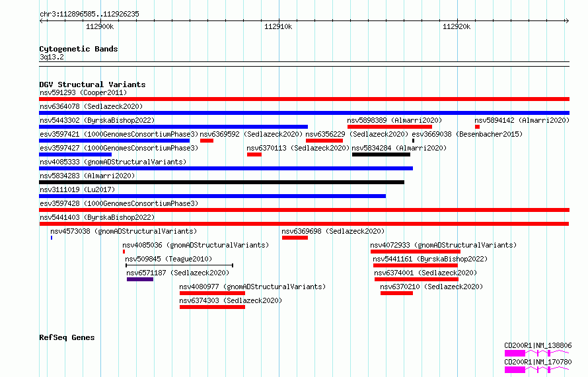Click the 112900k ruler position label
Screen dimensions: 588x377
click(x=100, y=26)
